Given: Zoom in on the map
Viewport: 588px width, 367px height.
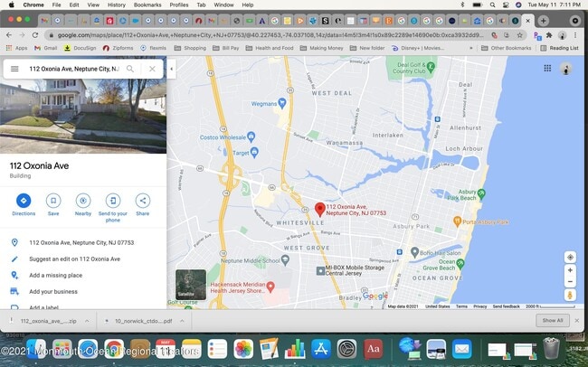Looking at the screenshot, I should (570, 270).
